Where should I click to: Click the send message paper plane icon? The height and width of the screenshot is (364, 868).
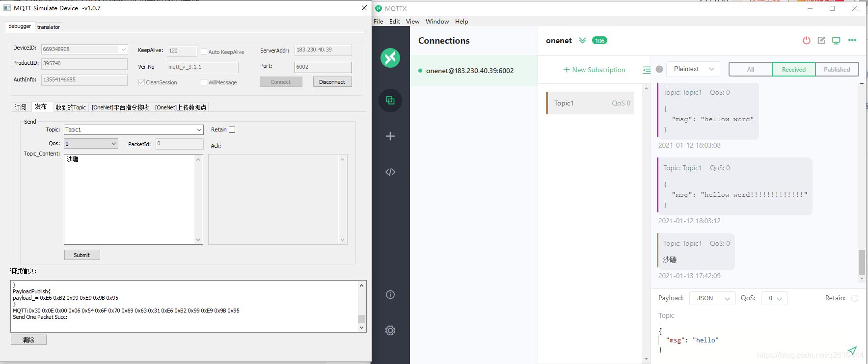[x=852, y=350]
